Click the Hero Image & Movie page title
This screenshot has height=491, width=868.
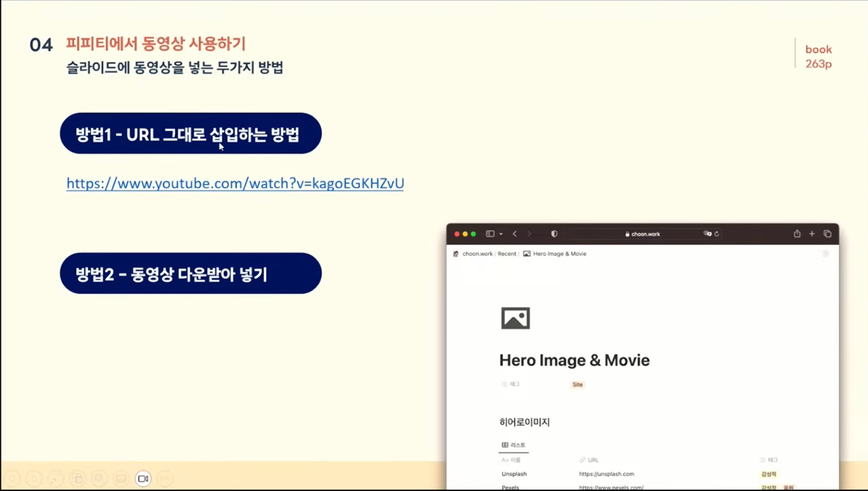575,360
